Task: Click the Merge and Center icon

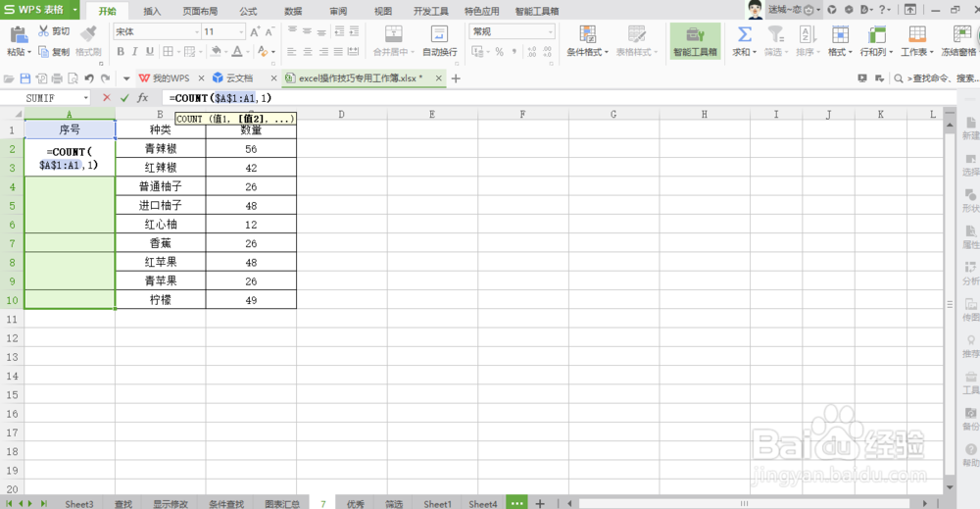Action: click(x=393, y=34)
